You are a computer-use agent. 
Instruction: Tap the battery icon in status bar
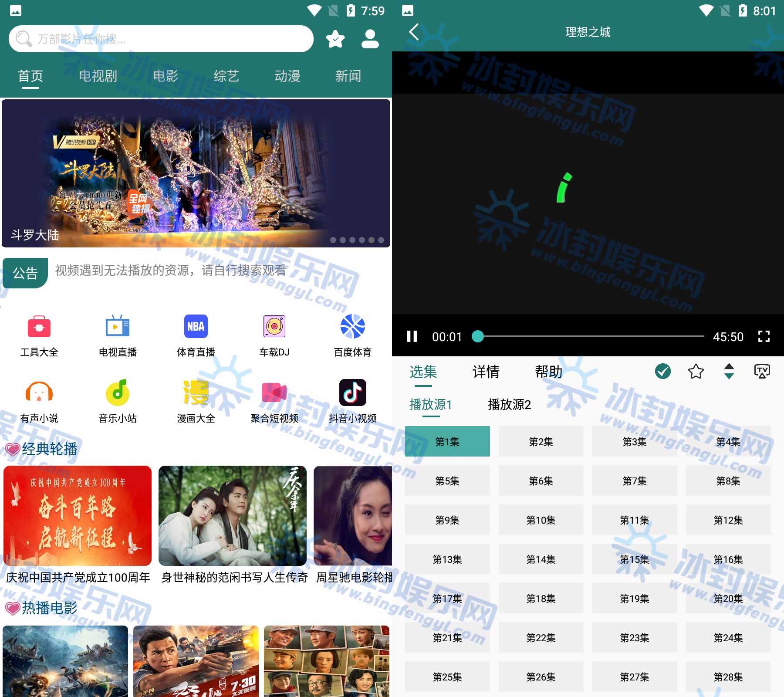tap(351, 10)
